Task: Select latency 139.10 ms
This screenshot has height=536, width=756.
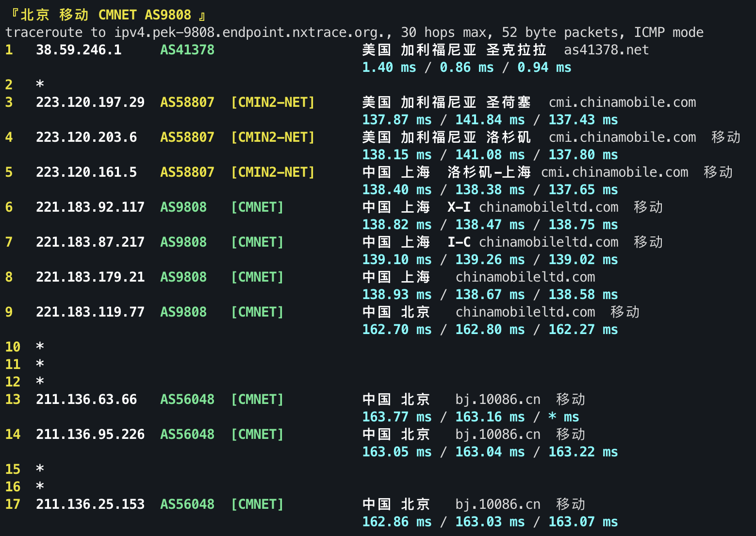Action: (397, 260)
